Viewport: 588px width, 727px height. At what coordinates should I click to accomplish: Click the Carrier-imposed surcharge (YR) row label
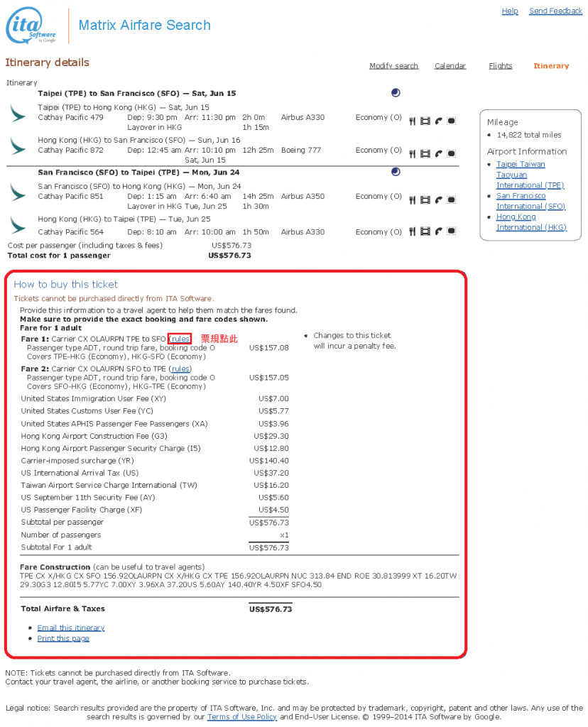[77, 460]
